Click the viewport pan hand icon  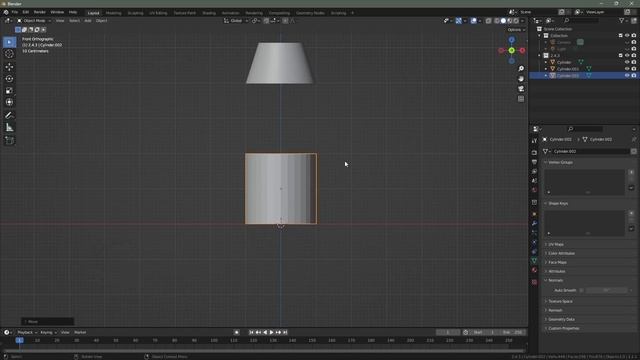coord(521,79)
